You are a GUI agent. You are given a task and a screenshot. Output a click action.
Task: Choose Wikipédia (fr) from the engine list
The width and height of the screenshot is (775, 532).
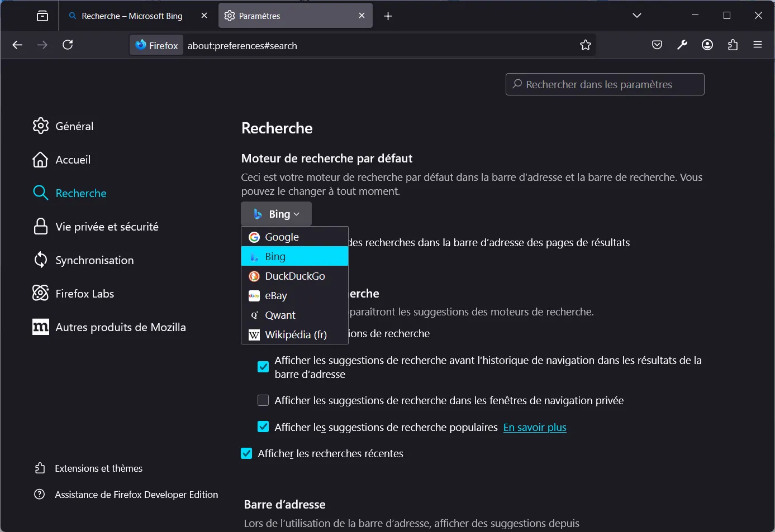(x=294, y=334)
